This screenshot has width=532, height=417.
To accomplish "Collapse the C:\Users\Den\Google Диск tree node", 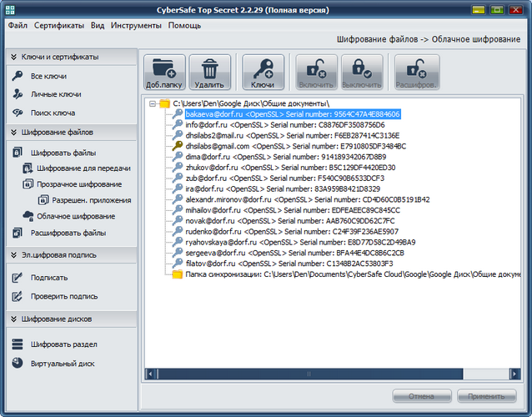I will point(153,103).
